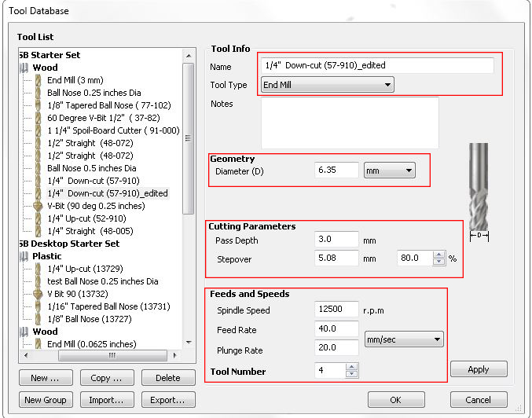Click the Diameter (D) value field

tap(336, 170)
